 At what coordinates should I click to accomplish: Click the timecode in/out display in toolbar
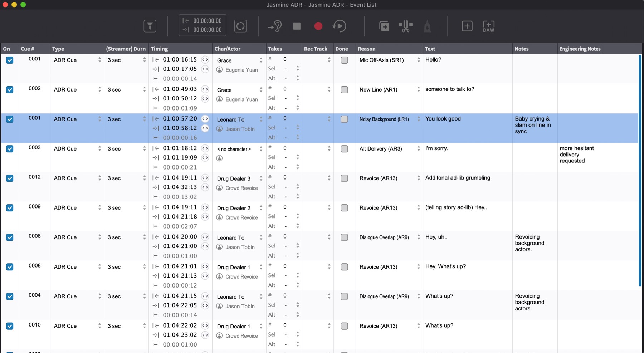click(x=203, y=25)
